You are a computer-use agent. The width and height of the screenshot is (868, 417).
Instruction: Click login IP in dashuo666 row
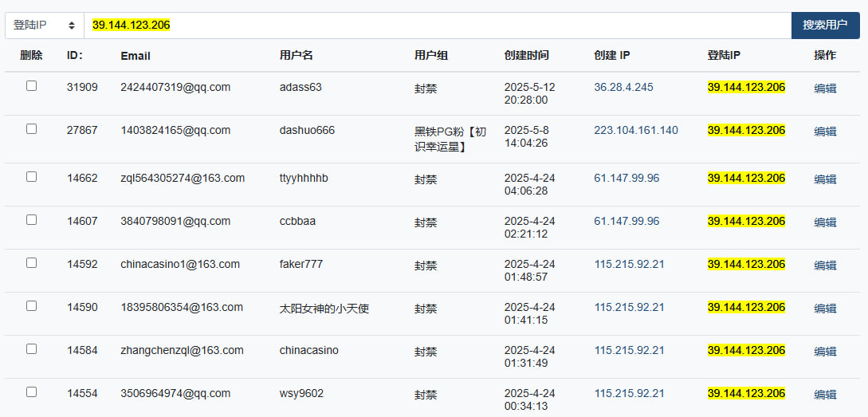[746, 131]
